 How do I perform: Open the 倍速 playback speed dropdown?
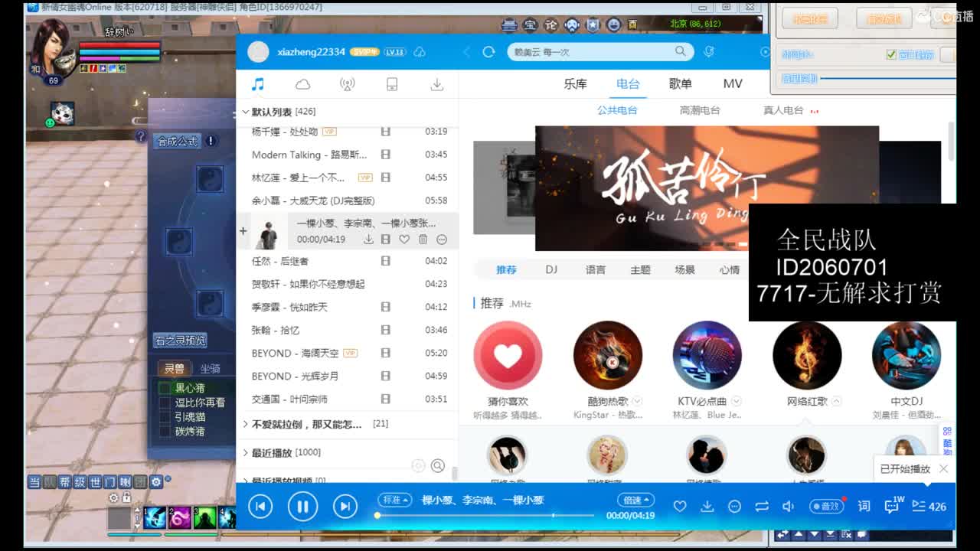tap(636, 500)
